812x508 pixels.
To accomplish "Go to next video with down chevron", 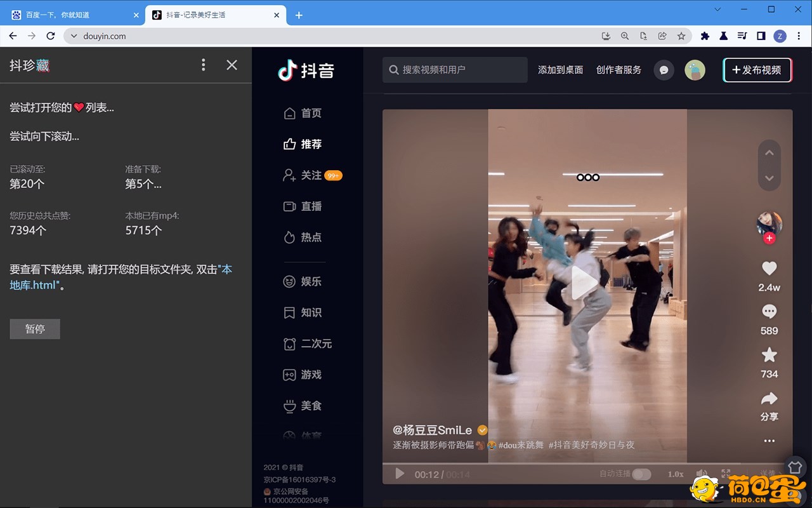I will pos(769,178).
